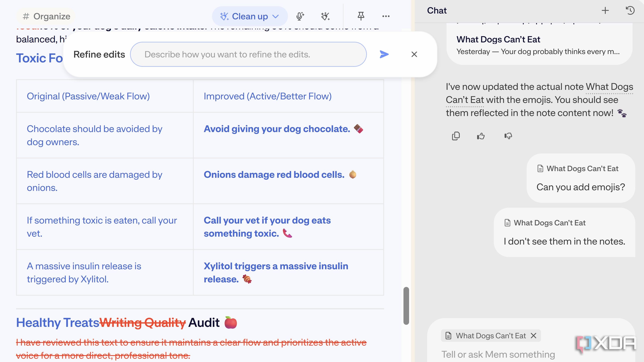Screen dimensions: 644x362
Task: Open chat history clock icon
Action: click(x=630, y=10)
